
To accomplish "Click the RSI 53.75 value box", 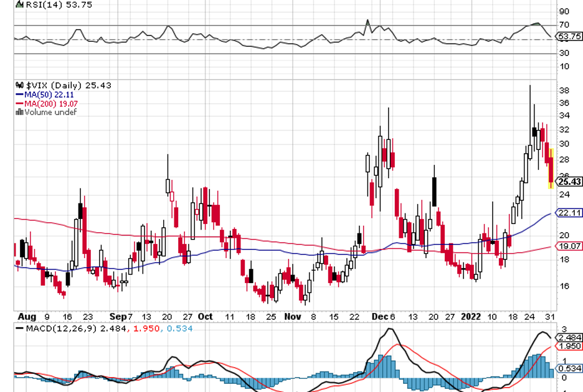I will 569,36.
